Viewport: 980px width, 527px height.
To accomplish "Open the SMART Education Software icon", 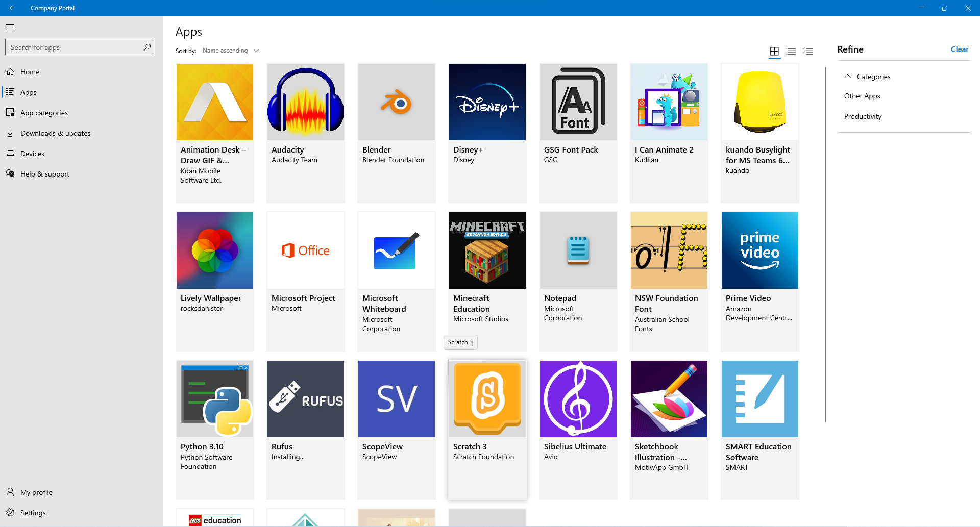I will coord(760,399).
